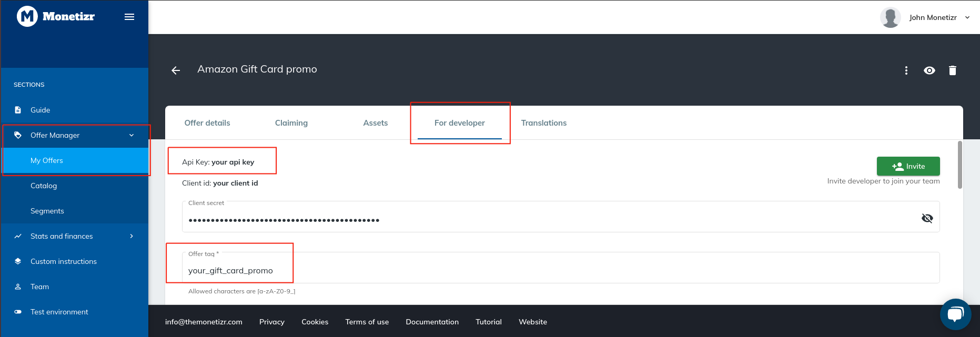This screenshot has width=980, height=337.
Task: Open the chat support bubble
Action: coord(955,314)
